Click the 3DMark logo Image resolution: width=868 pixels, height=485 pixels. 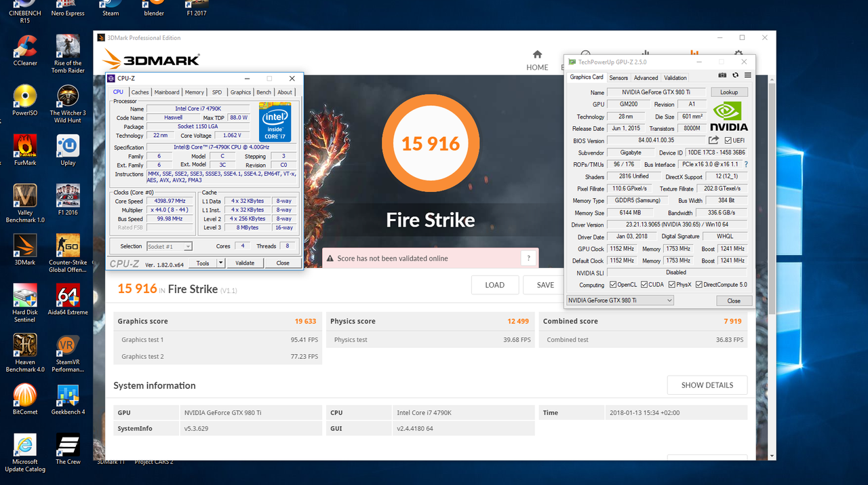pyautogui.click(x=151, y=59)
